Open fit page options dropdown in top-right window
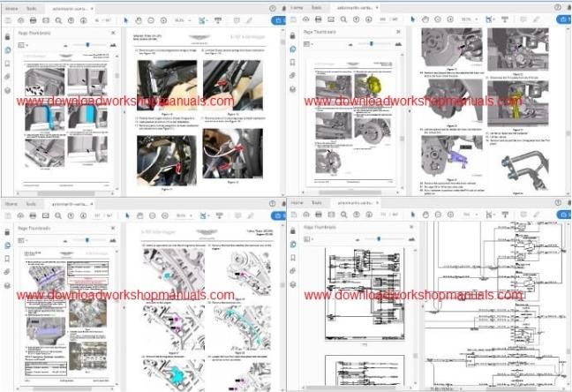 (x=490, y=19)
